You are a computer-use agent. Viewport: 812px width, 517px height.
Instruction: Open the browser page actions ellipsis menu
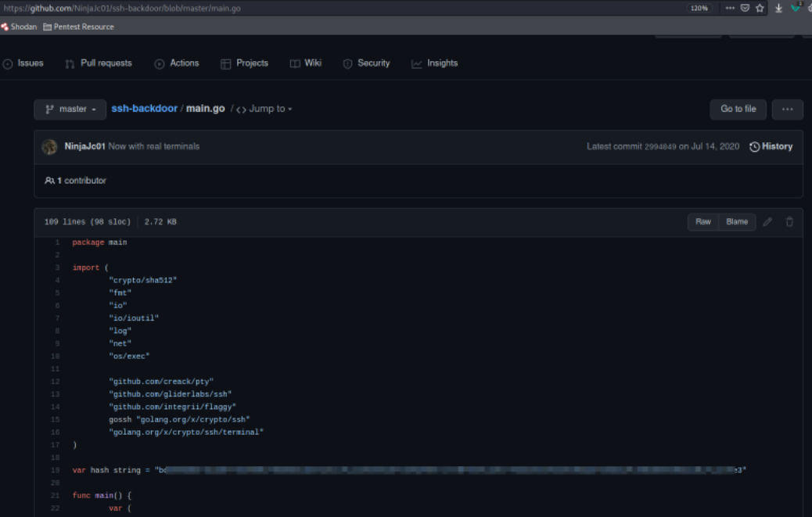point(730,9)
